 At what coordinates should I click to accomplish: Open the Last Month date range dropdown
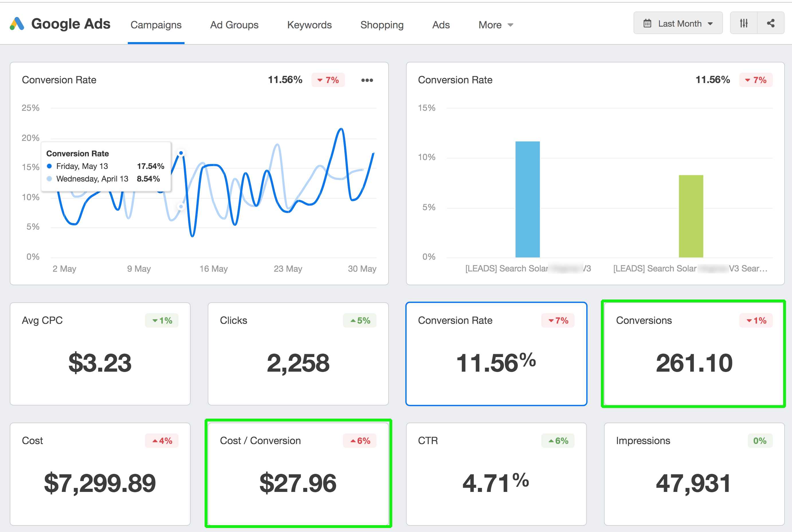pyautogui.click(x=678, y=23)
